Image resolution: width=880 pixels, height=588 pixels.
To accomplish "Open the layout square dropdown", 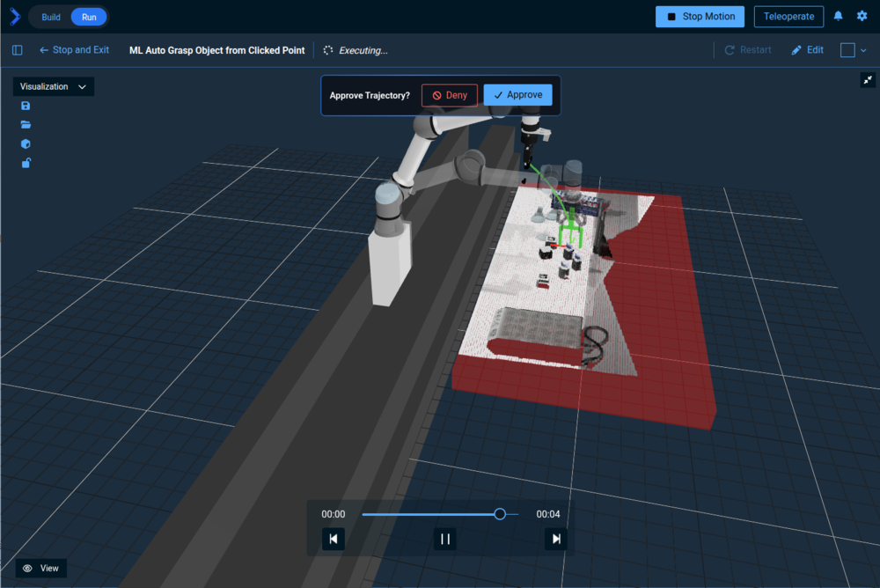I will coord(854,50).
